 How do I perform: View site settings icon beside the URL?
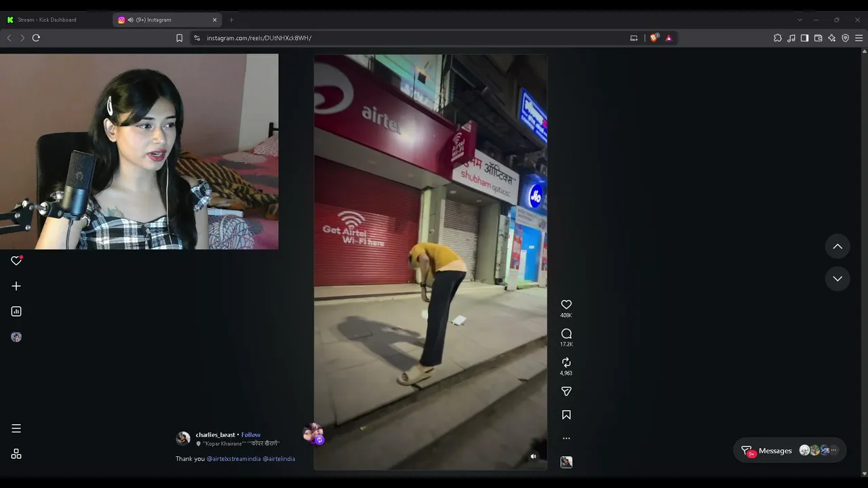197,38
